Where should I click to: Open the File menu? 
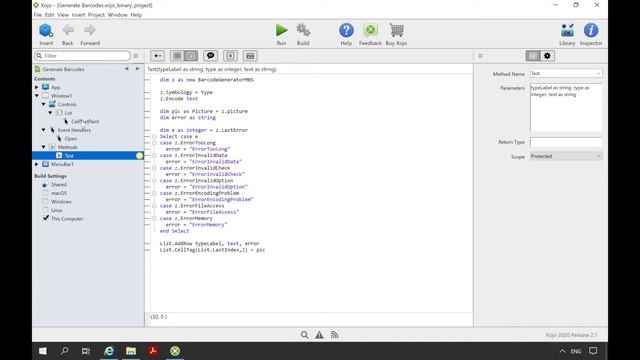coord(38,15)
